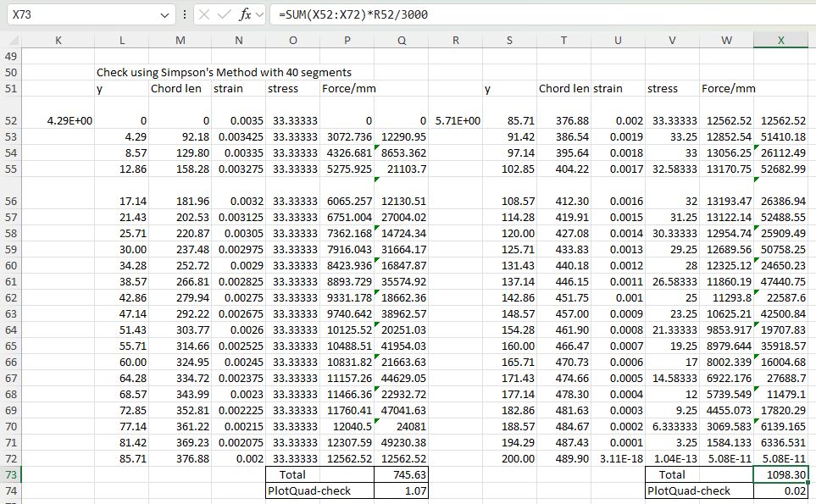Select cell Q73 containing 745.63
This screenshot has width=816, height=504.
tap(401, 474)
